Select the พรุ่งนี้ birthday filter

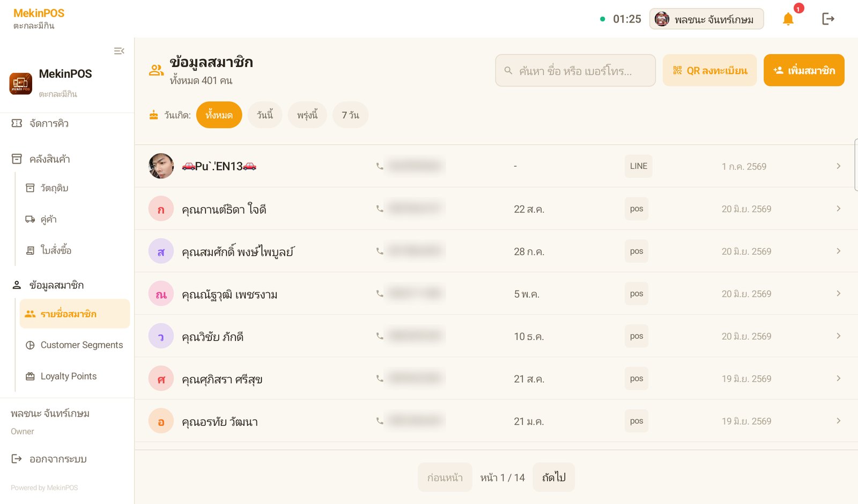pyautogui.click(x=307, y=115)
